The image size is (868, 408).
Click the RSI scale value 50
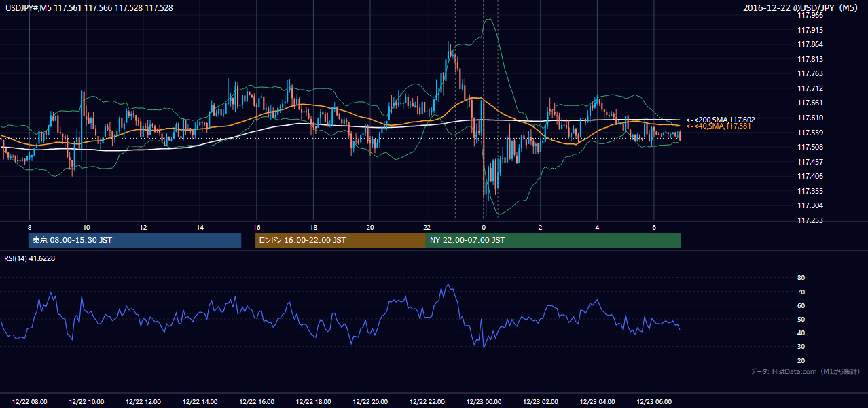pyautogui.click(x=801, y=319)
